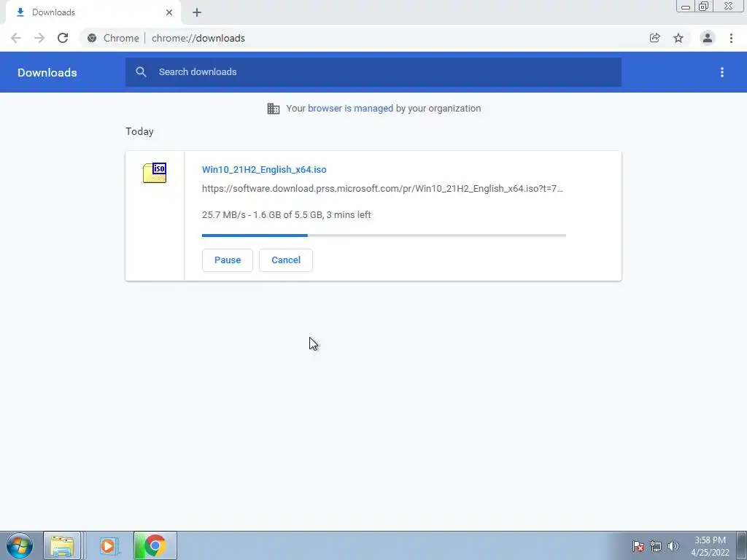Image resolution: width=747 pixels, height=560 pixels.
Task: Click the Downloads page heading
Action: 47,72
